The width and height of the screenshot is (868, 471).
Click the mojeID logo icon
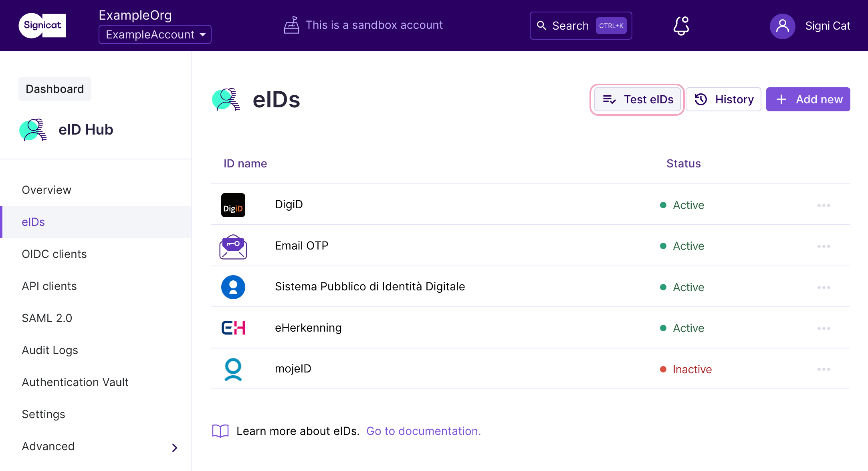click(x=233, y=369)
